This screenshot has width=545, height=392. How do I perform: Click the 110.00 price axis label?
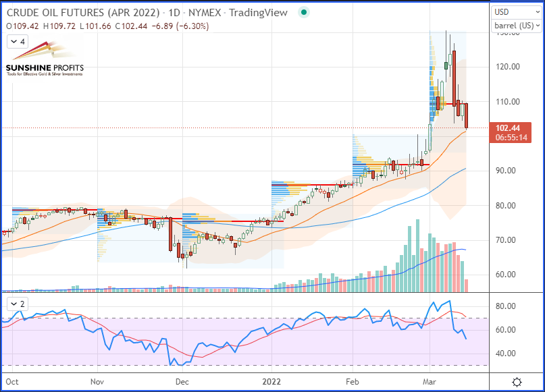click(507, 102)
